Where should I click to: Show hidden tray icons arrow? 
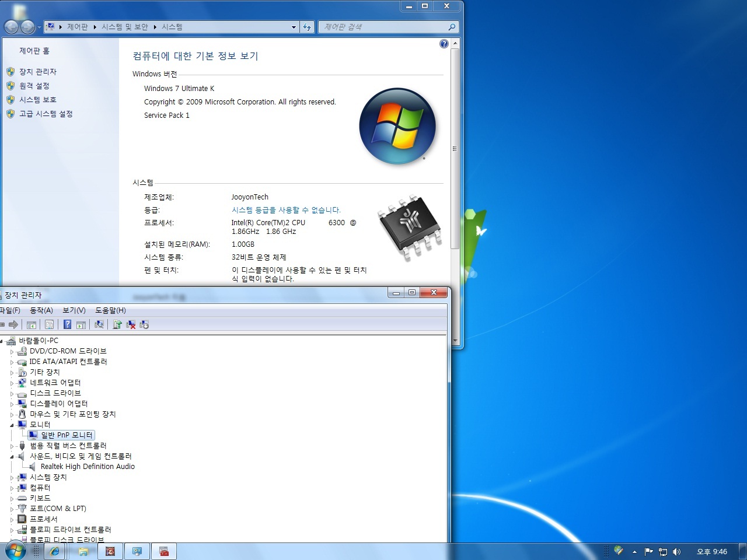click(x=634, y=552)
